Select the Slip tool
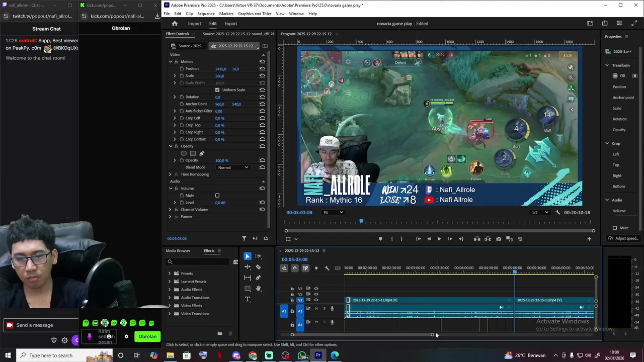This screenshot has width=644, height=362. (x=248, y=278)
